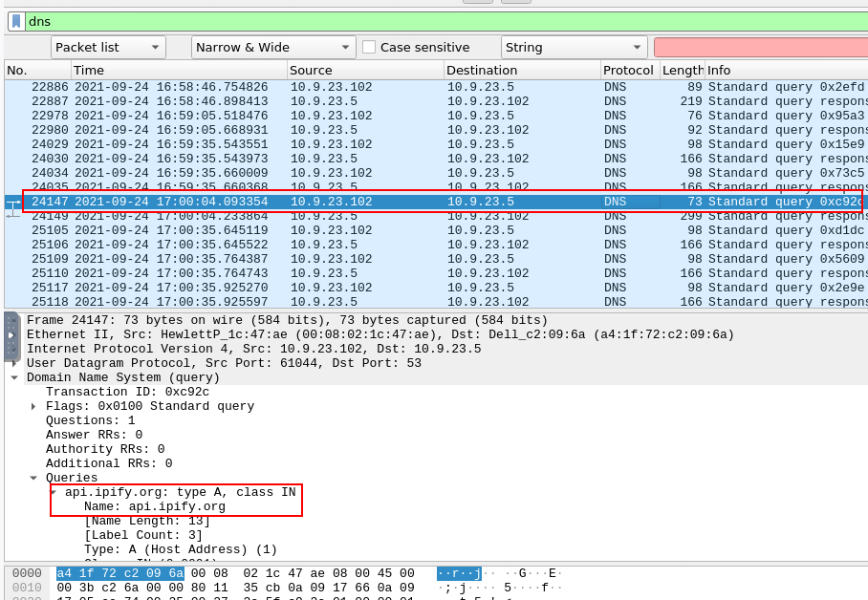This screenshot has width=868, height=600.
Task: Select packet 25110 row
Action: [436, 273]
